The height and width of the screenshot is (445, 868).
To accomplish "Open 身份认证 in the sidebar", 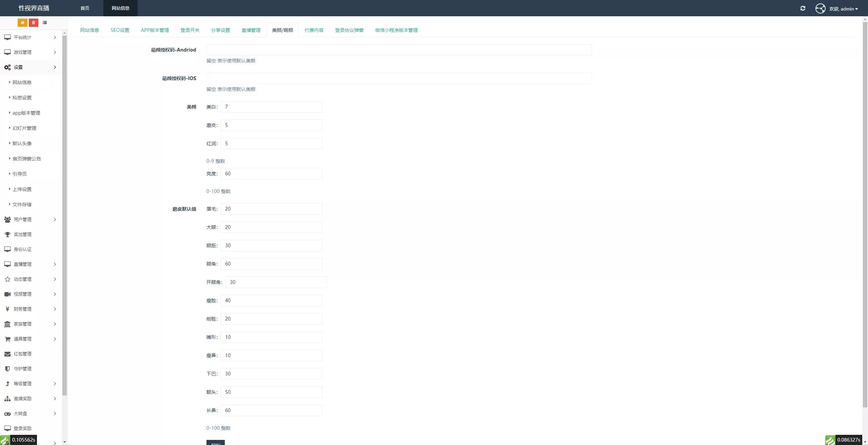I will [x=22, y=249].
